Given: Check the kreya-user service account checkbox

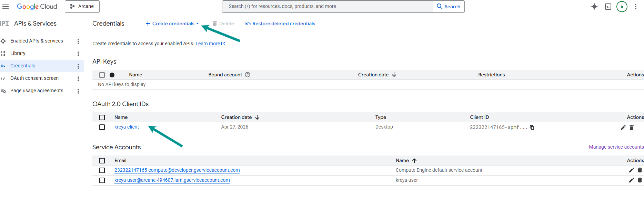Looking at the screenshot, I should pos(102,180).
